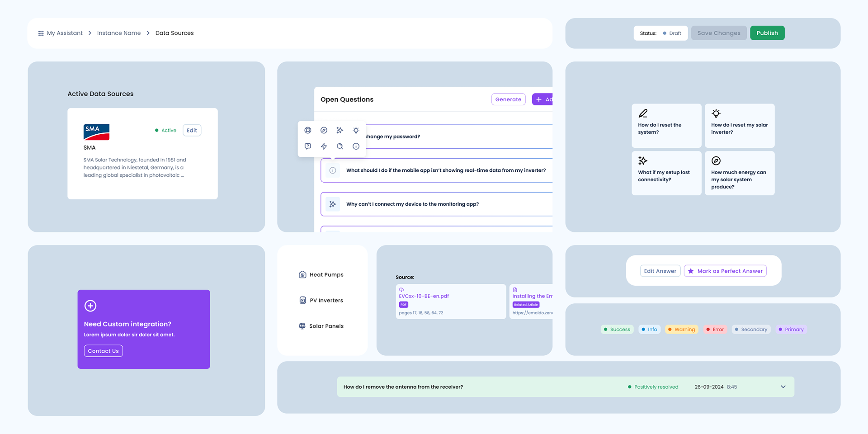Go to Instance Name breadcrumb
This screenshot has width=868, height=434.
(x=119, y=33)
